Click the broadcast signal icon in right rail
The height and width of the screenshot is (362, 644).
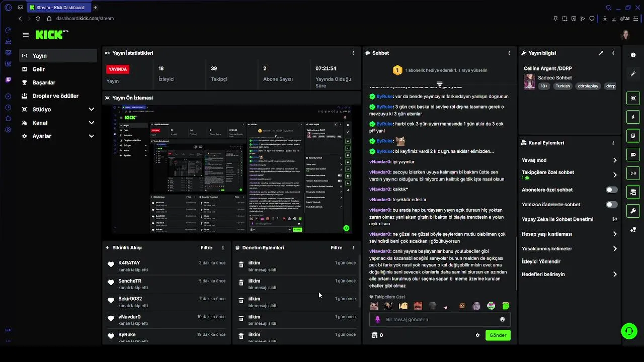[633, 173]
